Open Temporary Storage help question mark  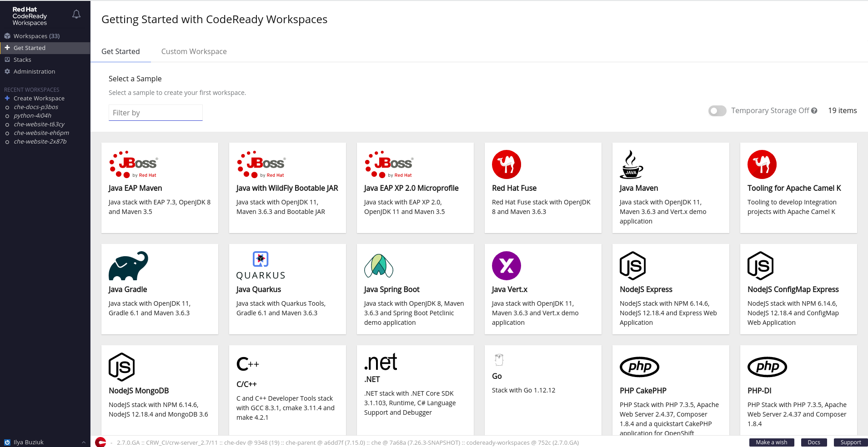[814, 110]
